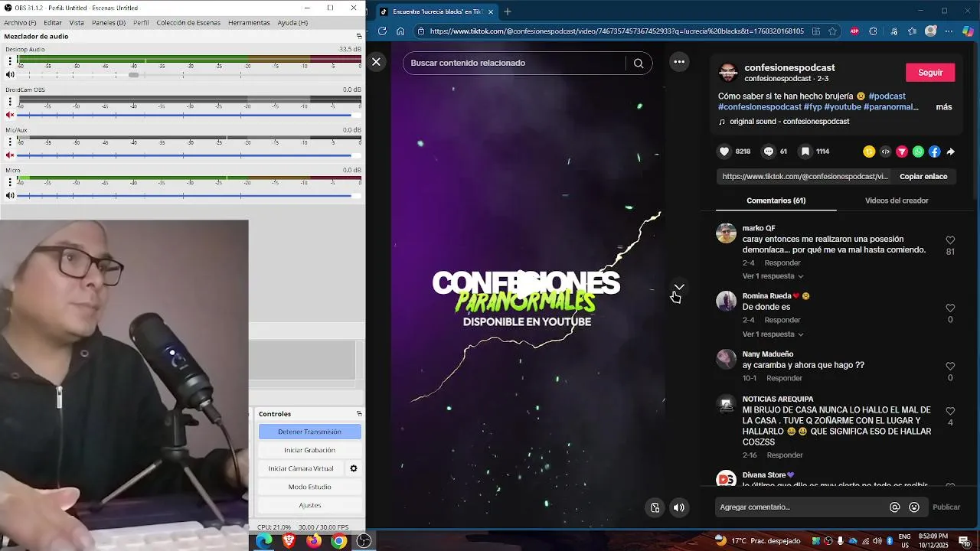Screen dimensions: 980x551
Task: Open Micro audio options menu
Action: (x=10, y=181)
